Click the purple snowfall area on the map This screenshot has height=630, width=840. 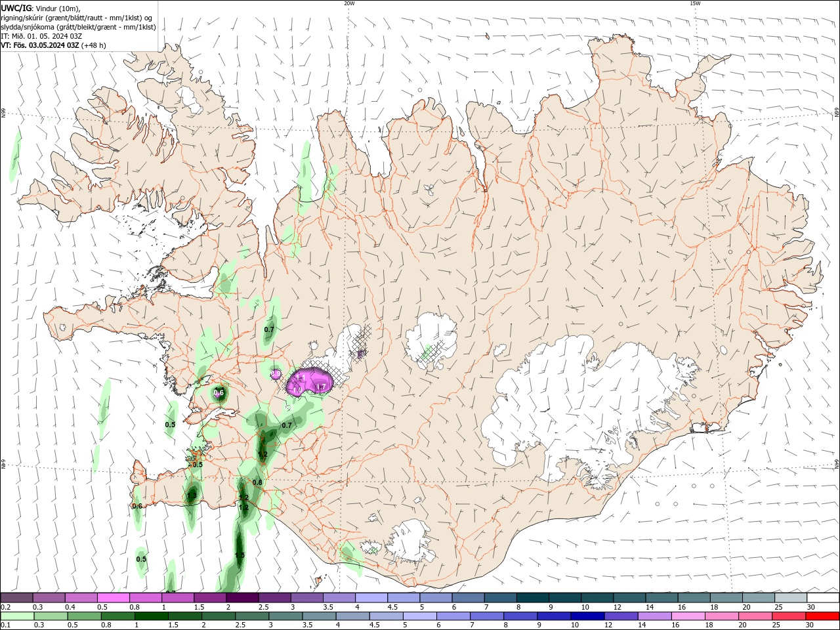[x=310, y=381]
